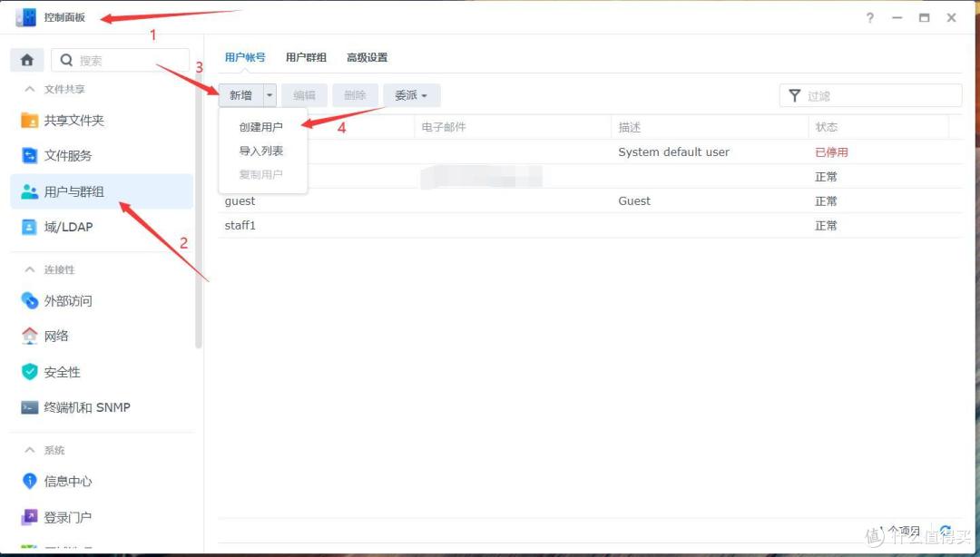980x557 pixels.
Task: Choose 导入列表 from the dropdown menu
Action: pos(262,151)
